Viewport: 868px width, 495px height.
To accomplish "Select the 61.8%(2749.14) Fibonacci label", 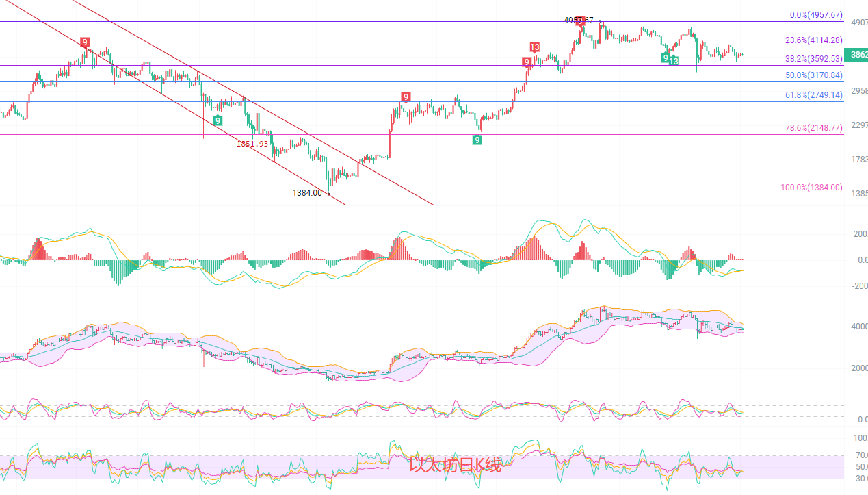I will 814,95.
